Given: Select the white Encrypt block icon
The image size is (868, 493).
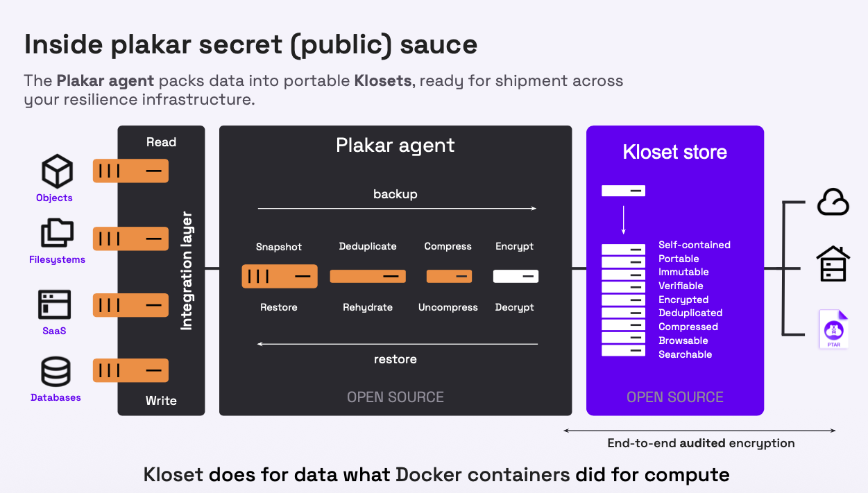Looking at the screenshot, I should point(516,276).
